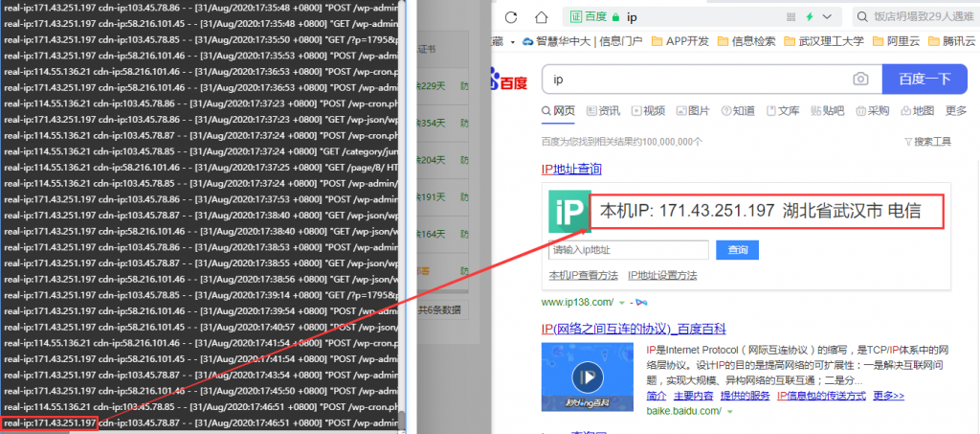Click the green padlock security icon
The width and height of the screenshot is (980, 434).
click(x=615, y=17)
